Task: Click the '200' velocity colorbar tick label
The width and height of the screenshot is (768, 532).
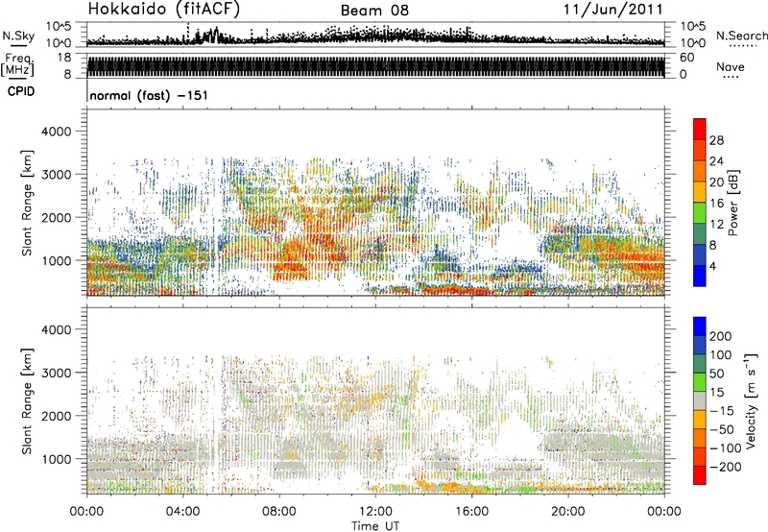Action: coord(721,336)
